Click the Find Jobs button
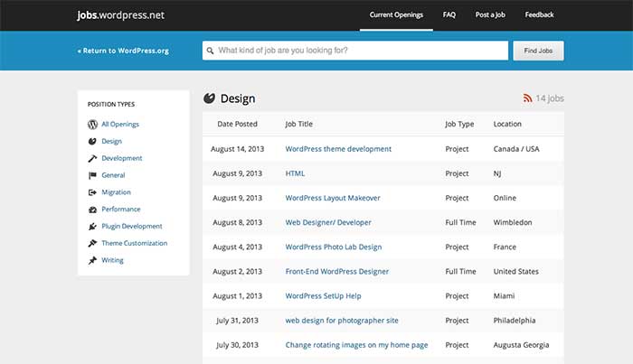The image size is (633, 364). (539, 51)
